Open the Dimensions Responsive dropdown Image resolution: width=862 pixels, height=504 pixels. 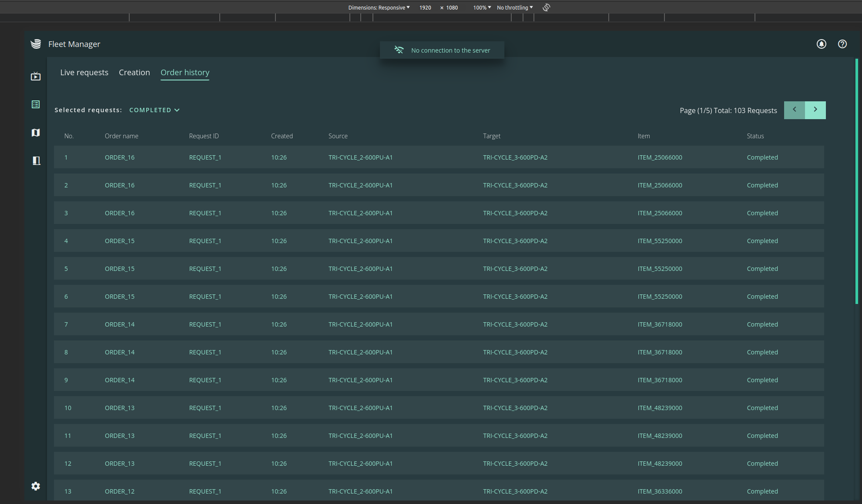[x=379, y=7]
